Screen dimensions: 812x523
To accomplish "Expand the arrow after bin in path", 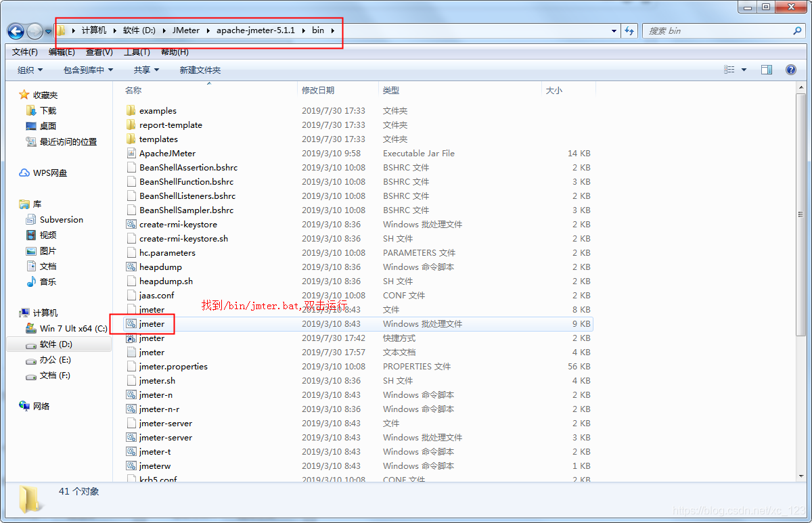I will click(x=333, y=30).
